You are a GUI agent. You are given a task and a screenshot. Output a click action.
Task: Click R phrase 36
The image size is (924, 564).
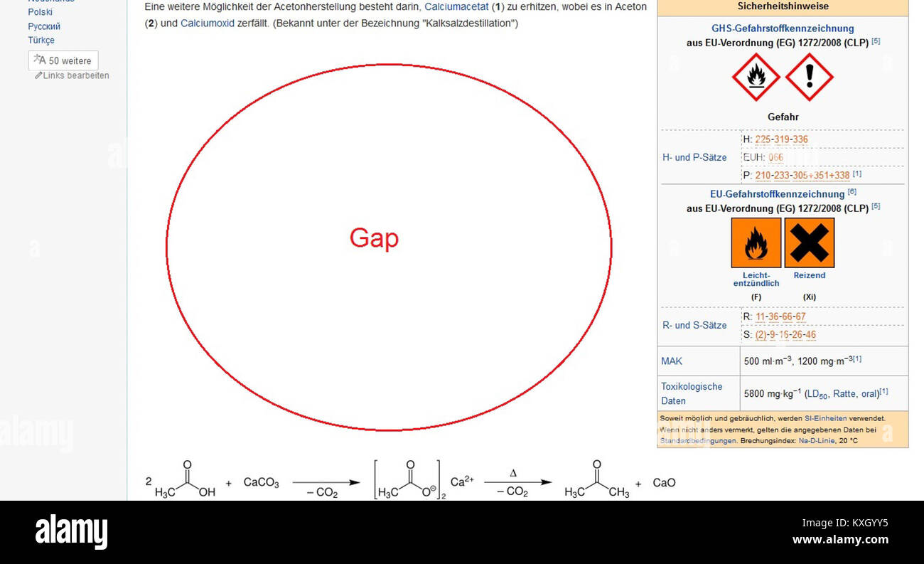(x=774, y=316)
